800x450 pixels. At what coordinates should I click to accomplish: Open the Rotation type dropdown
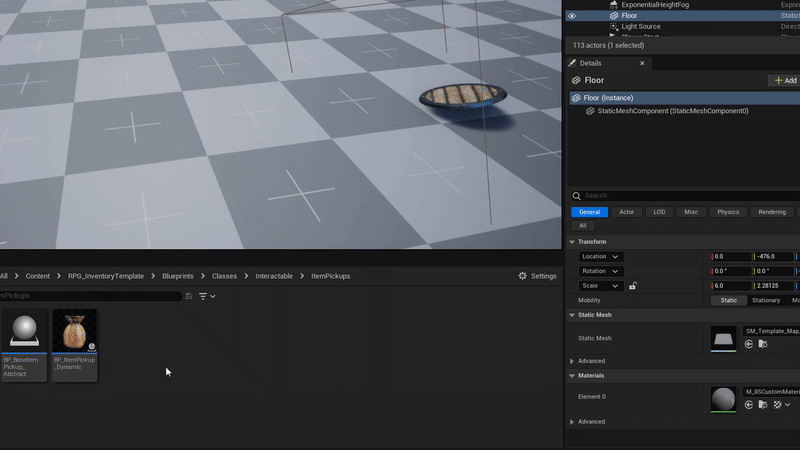pyautogui.click(x=601, y=271)
